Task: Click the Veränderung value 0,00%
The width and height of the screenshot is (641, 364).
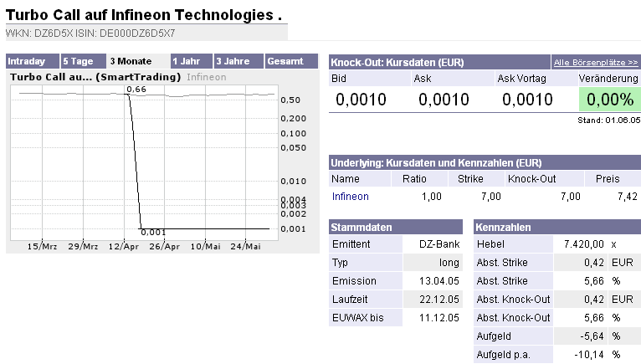Action: (610, 100)
